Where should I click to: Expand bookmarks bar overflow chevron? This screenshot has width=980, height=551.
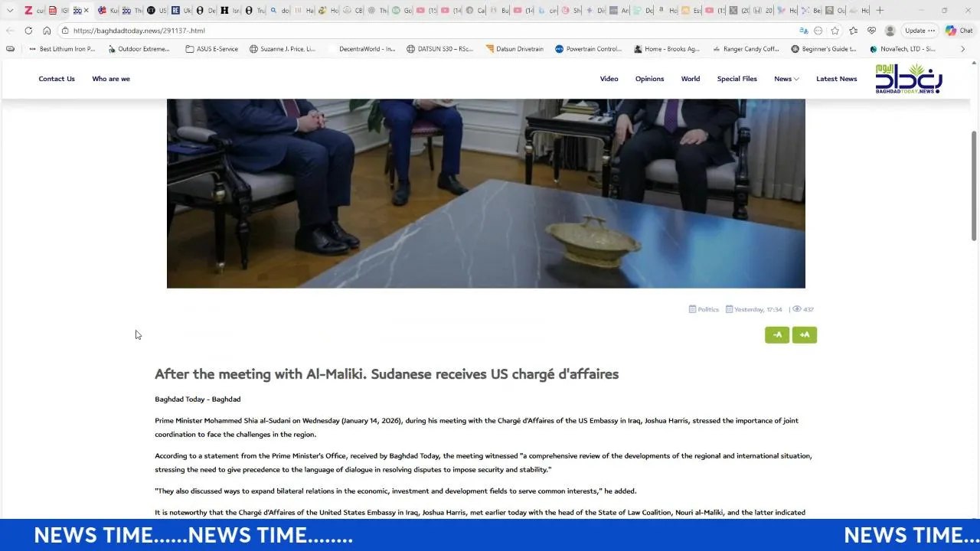click(962, 49)
